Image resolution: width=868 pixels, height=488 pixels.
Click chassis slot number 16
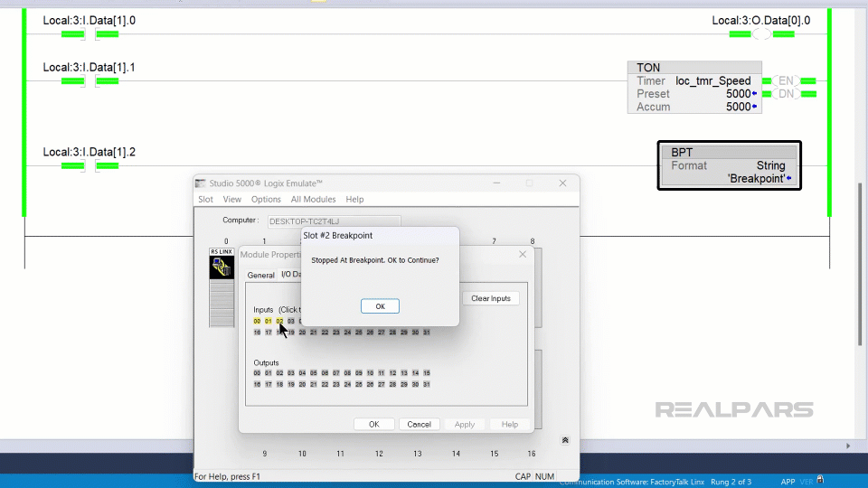(x=532, y=454)
